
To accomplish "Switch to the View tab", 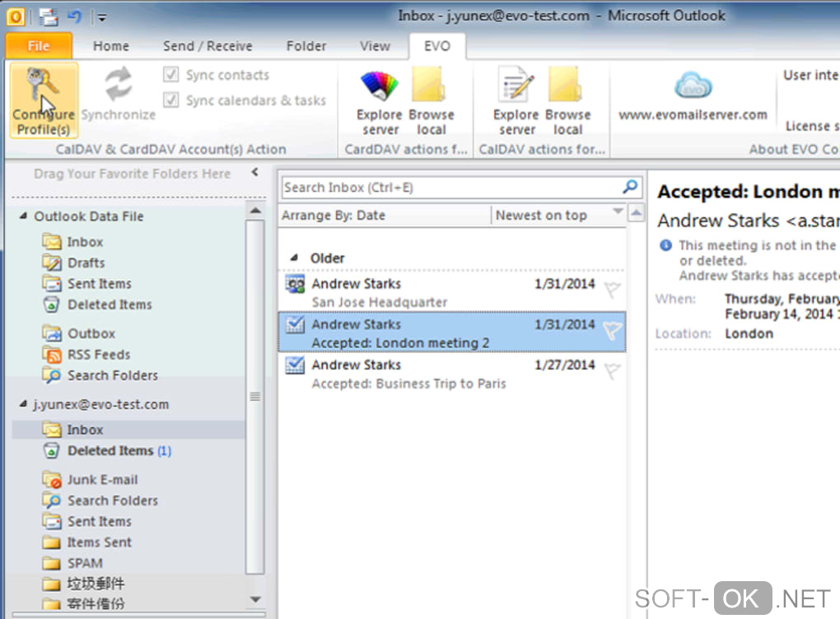I will coord(375,46).
